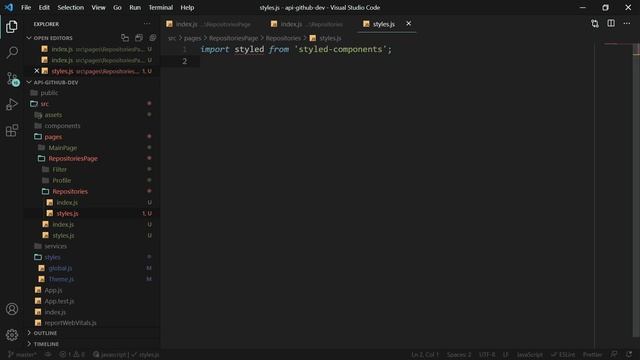Click the VS Code logo icon
Screen dimensions: 640x360
point(9,7)
